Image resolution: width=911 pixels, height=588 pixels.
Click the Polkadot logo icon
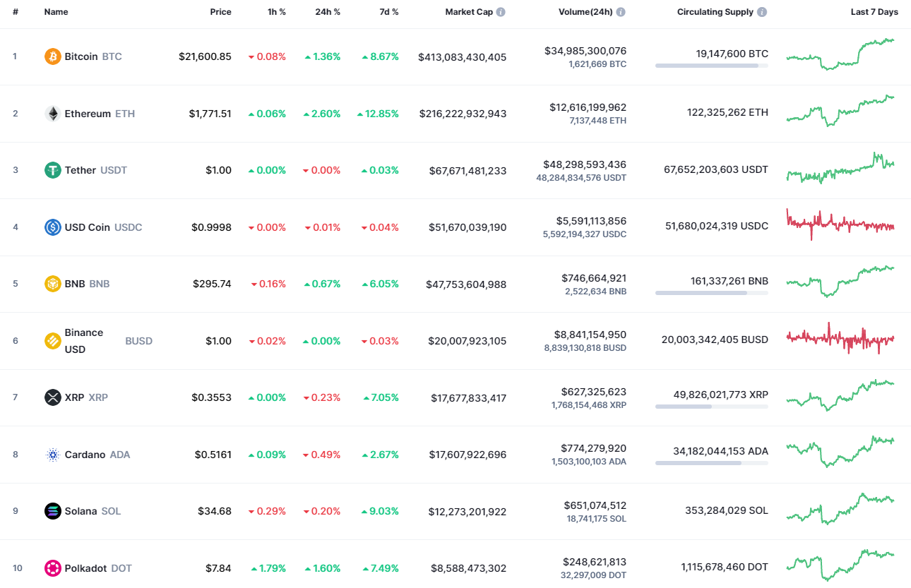[x=52, y=568]
